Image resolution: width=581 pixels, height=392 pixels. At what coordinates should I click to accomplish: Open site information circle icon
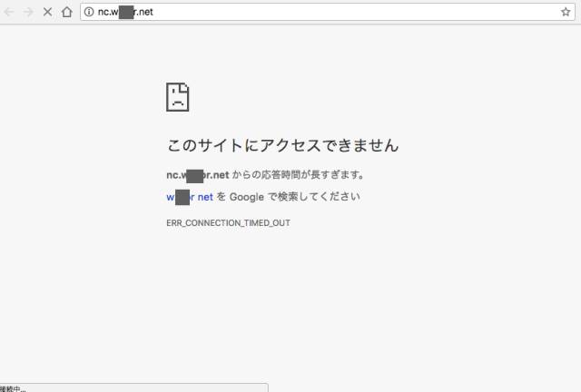point(89,12)
